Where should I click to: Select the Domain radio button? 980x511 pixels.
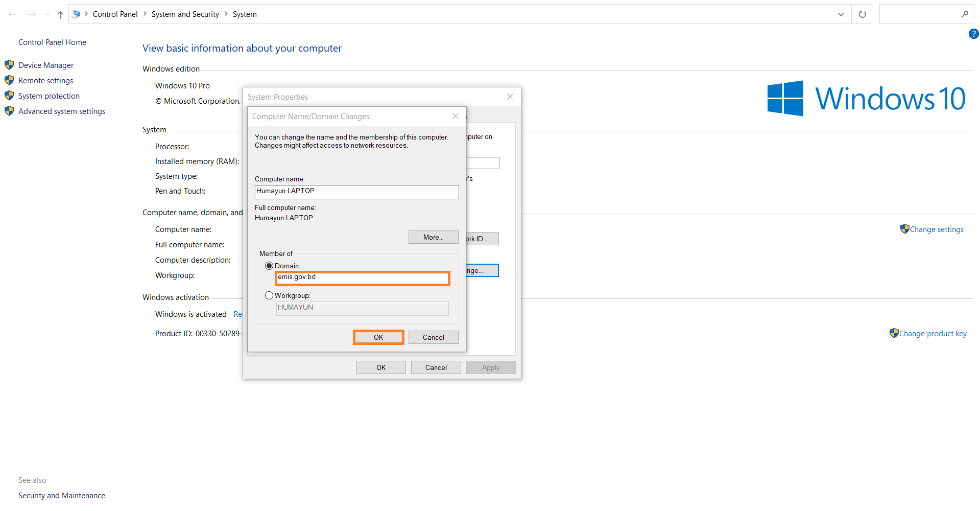(x=269, y=266)
